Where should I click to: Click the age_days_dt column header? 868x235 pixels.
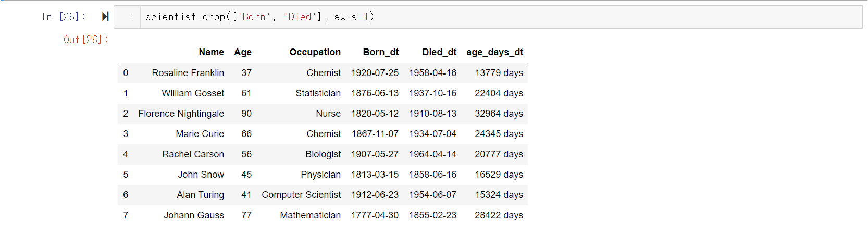(x=494, y=52)
